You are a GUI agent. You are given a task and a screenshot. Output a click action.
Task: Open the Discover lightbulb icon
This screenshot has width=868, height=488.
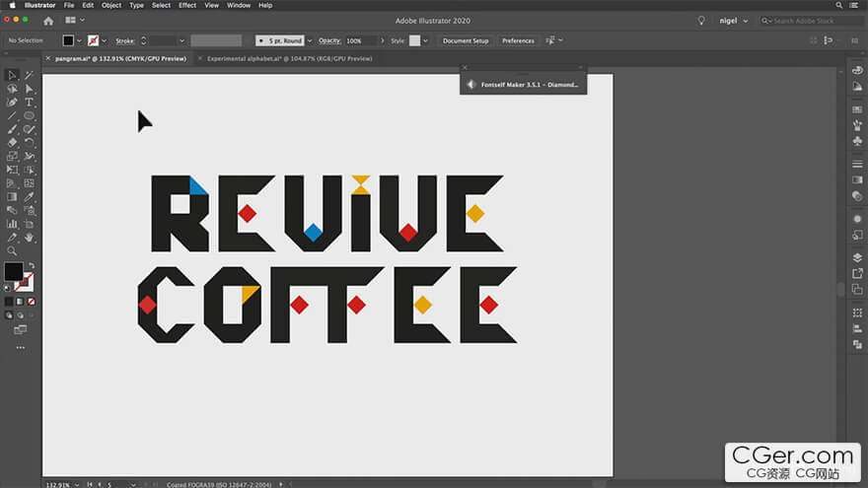tap(701, 21)
